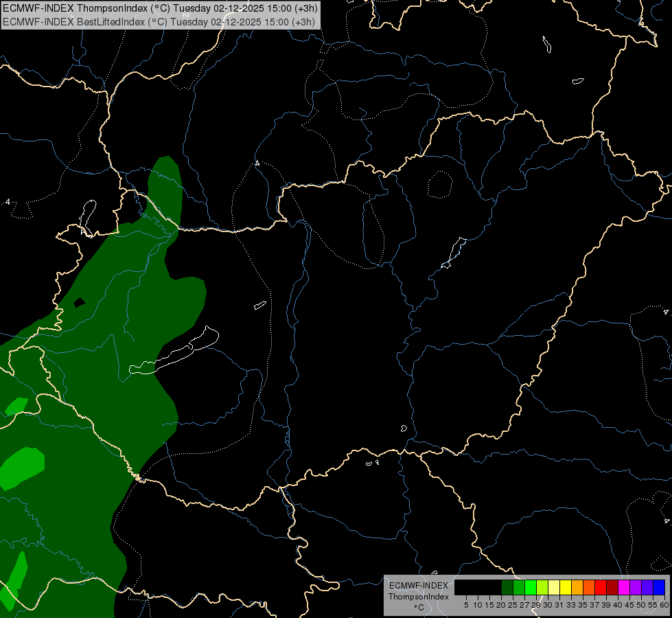
Task: Select the yellow 31–33 legend swatch
Action: click(566, 588)
